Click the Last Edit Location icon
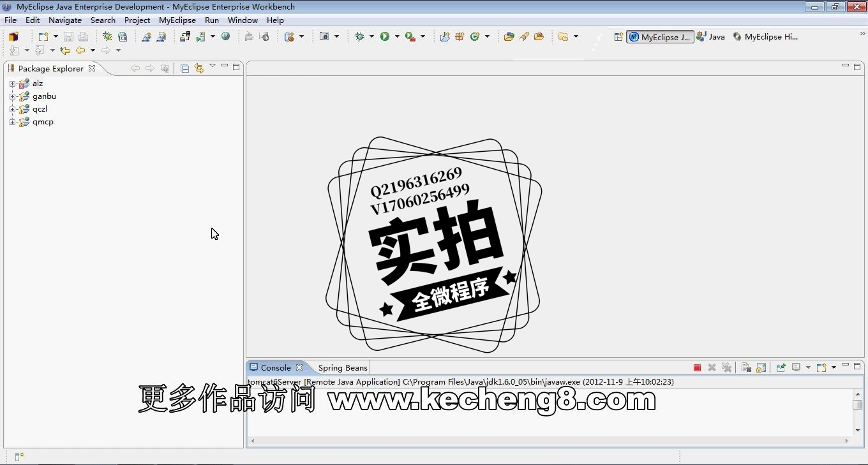The width and height of the screenshot is (868, 465). tap(65, 50)
